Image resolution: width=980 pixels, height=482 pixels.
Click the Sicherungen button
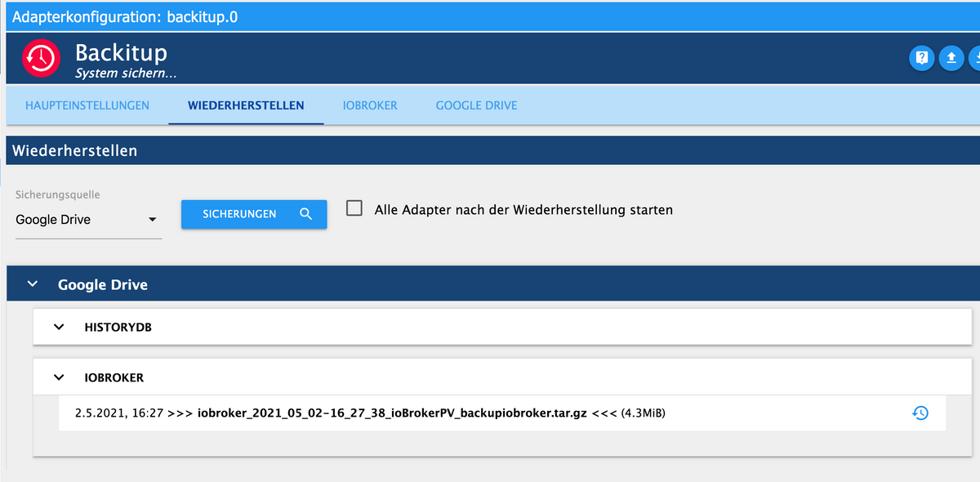(254, 214)
